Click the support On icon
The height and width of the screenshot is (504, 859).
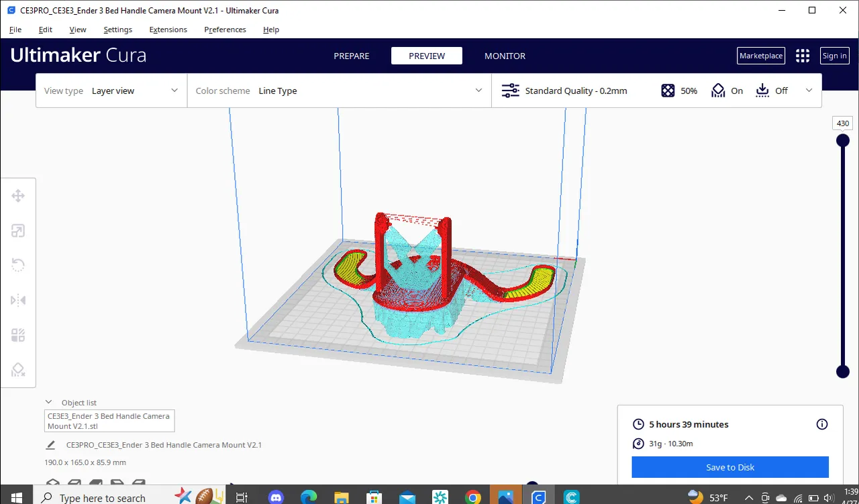point(719,91)
